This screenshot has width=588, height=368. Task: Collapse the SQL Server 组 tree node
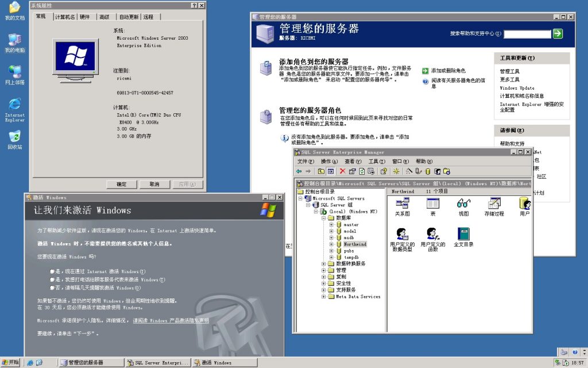point(308,205)
